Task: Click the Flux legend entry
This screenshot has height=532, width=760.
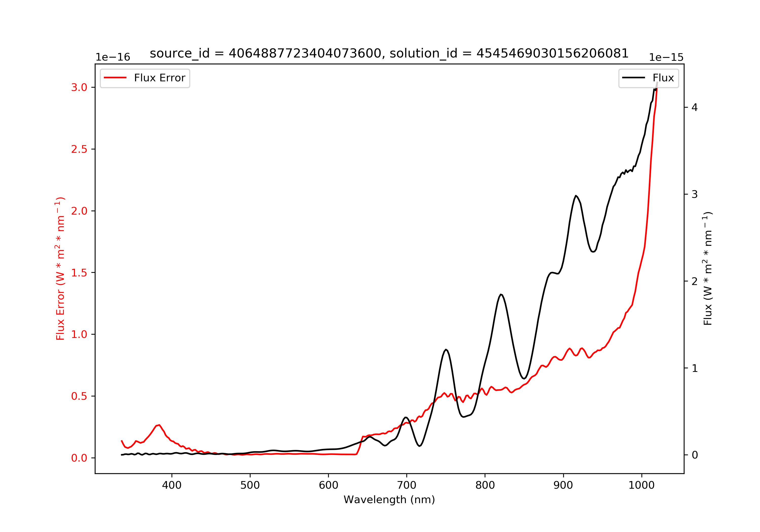Action: (649, 78)
